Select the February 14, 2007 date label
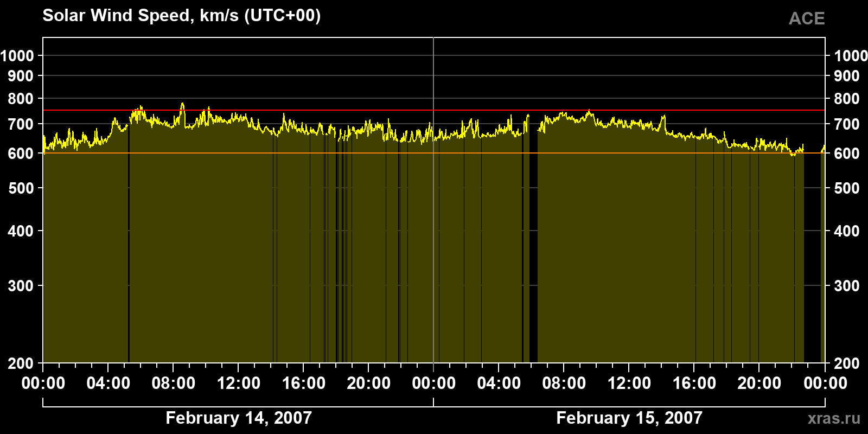Image resolution: width=868 pixels, height=434 pixels. tap(239, 418)
